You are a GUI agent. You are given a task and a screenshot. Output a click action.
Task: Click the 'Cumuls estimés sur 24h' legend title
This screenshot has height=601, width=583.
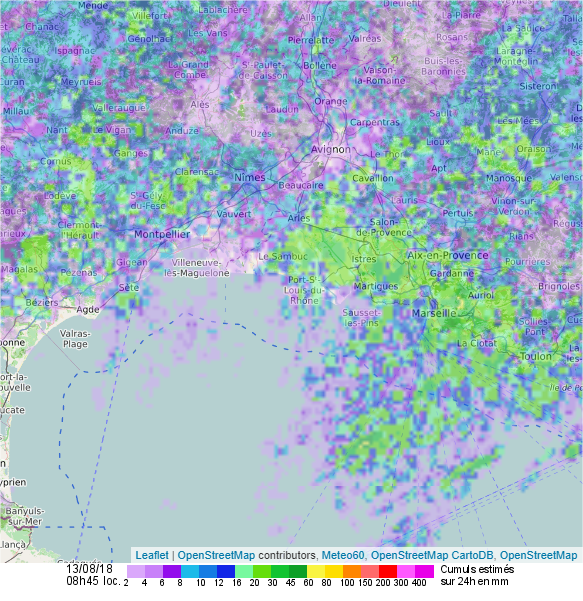coord(477,575)
